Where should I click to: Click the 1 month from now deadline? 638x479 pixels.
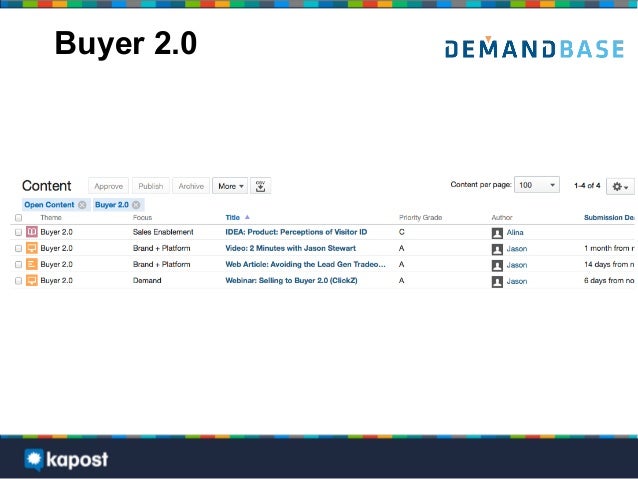[609, 248]
